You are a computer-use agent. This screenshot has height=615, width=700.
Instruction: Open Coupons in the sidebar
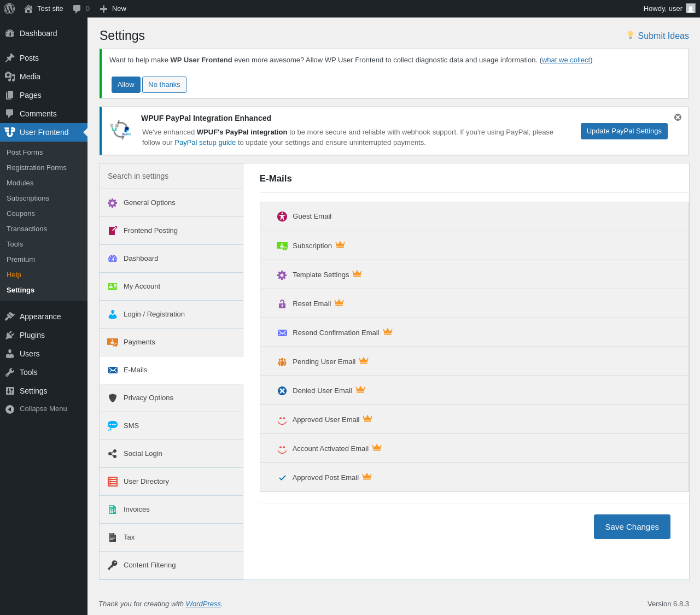click(44, 213)
